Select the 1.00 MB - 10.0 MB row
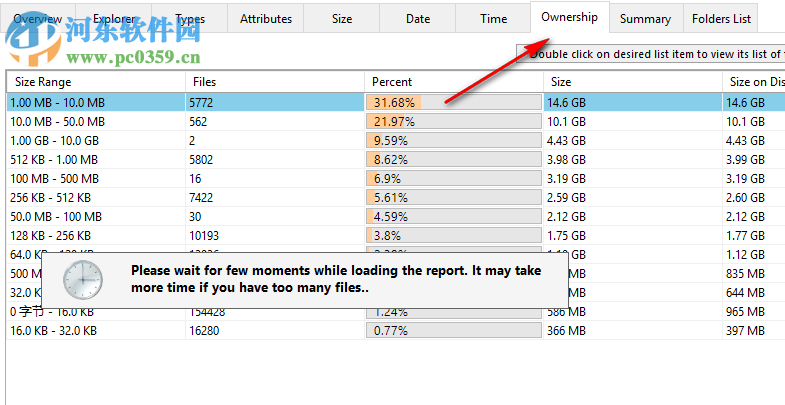The image size is (785, 405). (x=396, y=103)
